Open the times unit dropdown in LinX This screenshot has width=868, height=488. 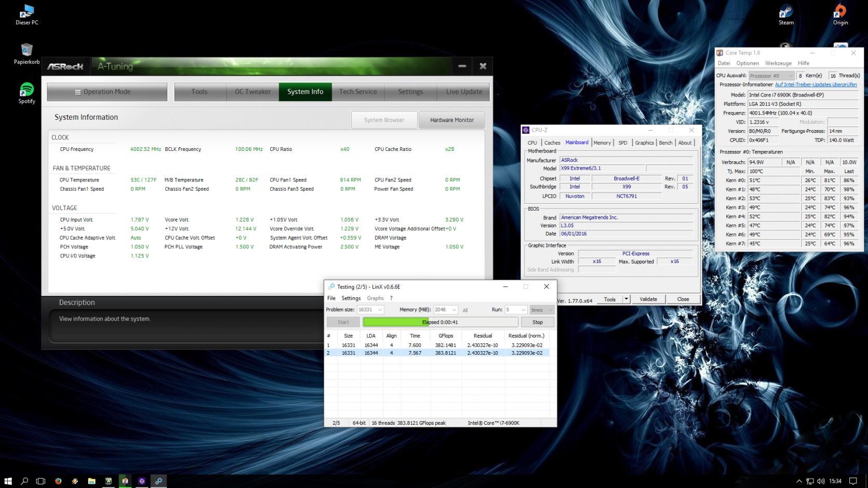(x=542, y=310)
